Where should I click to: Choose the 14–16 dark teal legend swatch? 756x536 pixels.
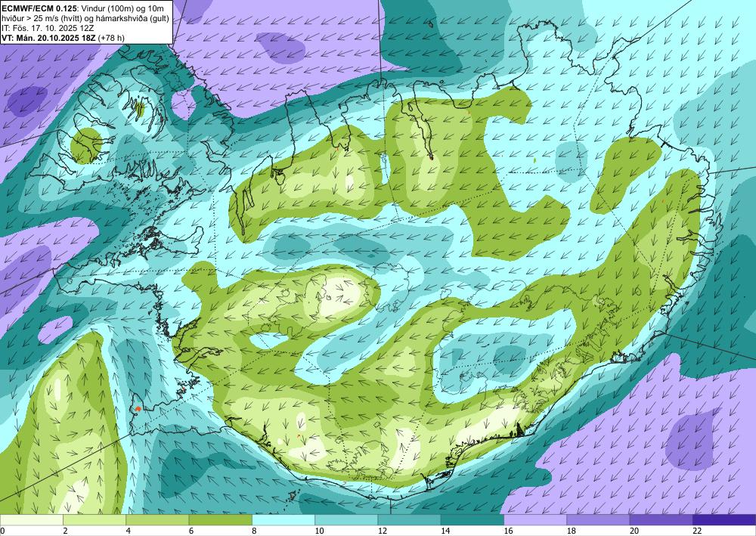click(x=472, y=519)
